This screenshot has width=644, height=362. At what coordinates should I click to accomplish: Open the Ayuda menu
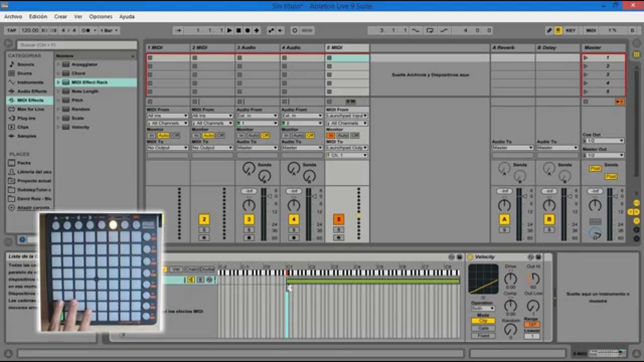(127, 17)
